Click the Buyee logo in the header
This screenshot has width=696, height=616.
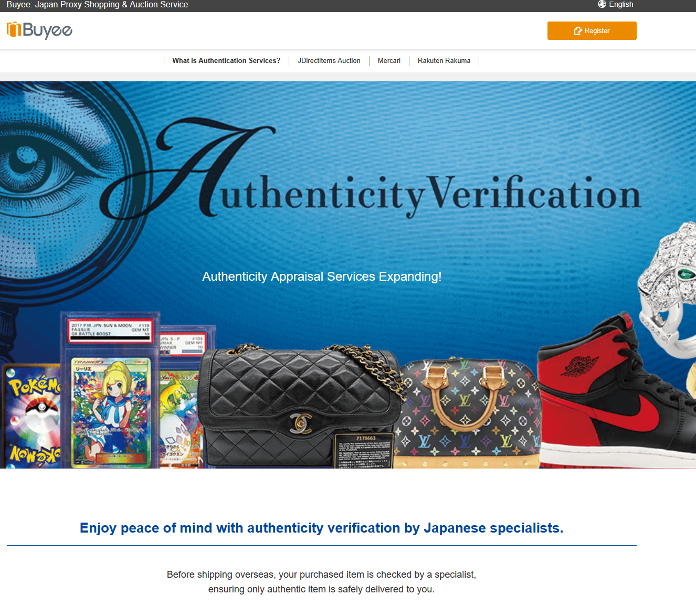(x=39, y=30)
